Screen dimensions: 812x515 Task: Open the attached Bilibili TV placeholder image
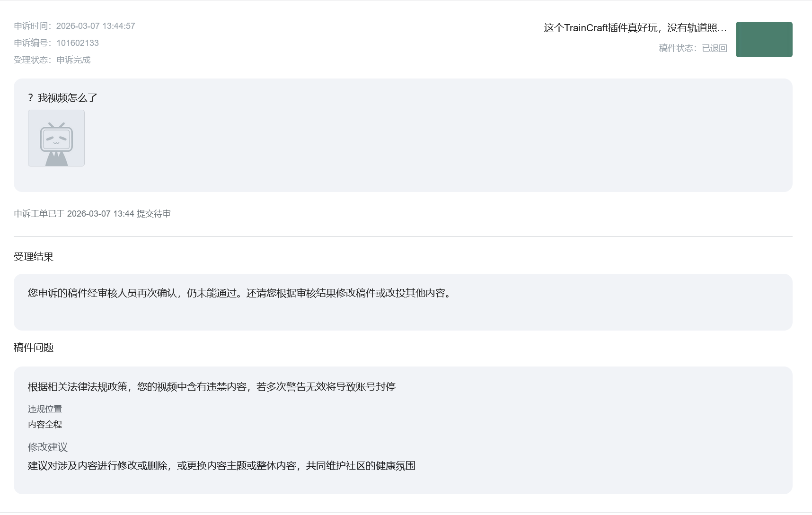point(56,138)
